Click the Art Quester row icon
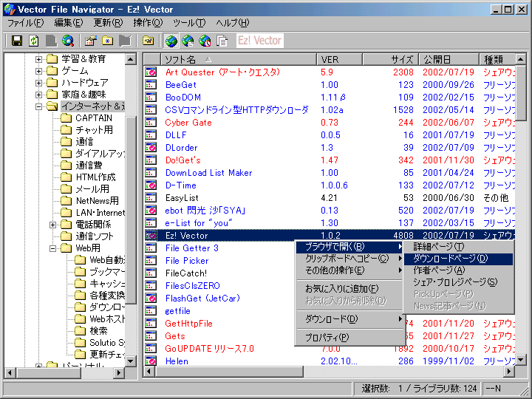Viewport: 532px width, 399px height. 151,72
